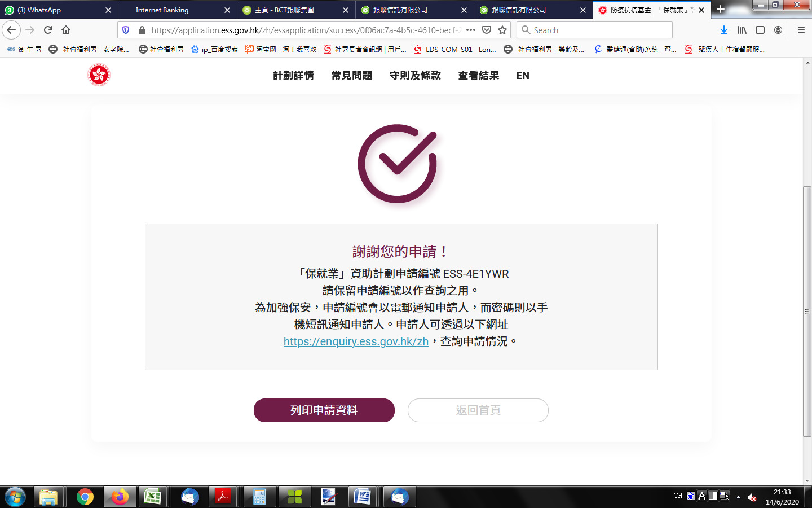
Task: Open the Downloads arrow icon
Action: tap(724, 30)
